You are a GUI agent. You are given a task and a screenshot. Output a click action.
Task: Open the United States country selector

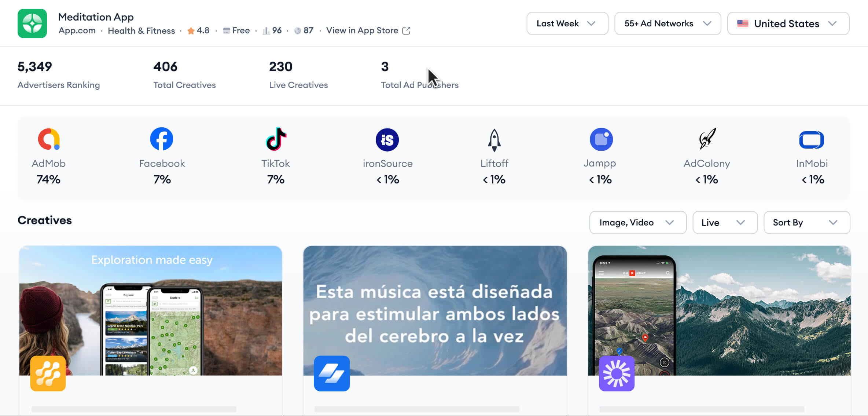pos(788,23)
